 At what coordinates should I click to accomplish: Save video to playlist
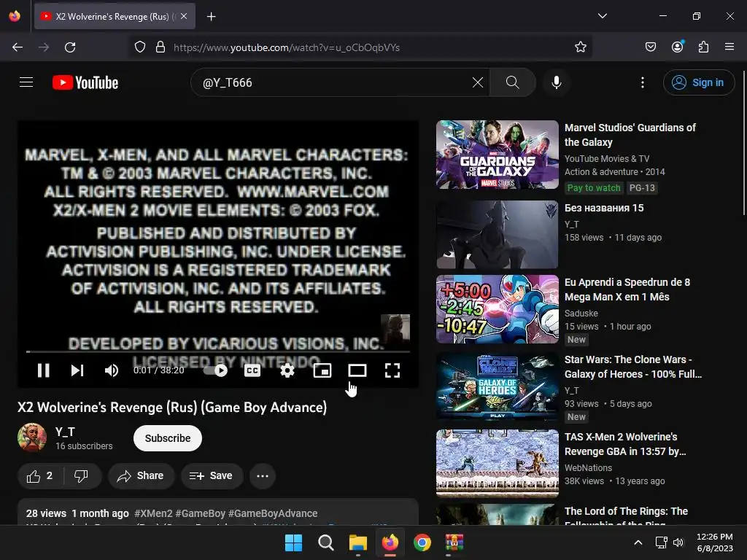pos(212,475)
